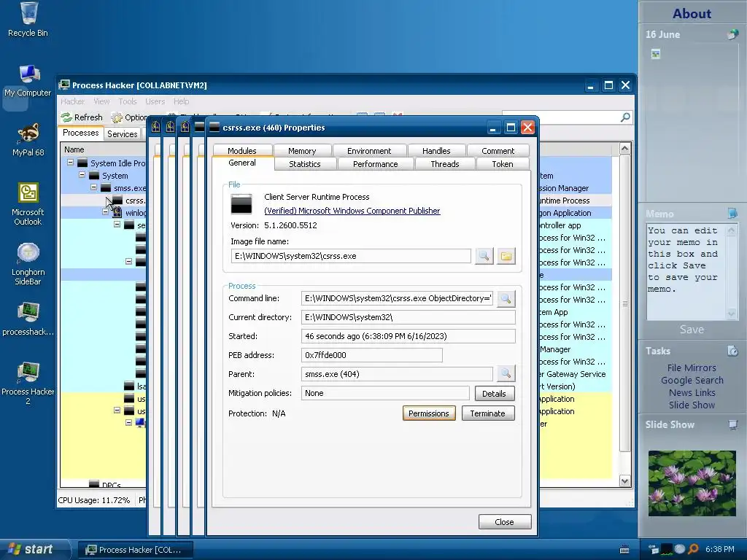The height and width of the screenshot is (560, 747).
Task: Switch to Services tab in Process Hacker
Action: [123, 134]
